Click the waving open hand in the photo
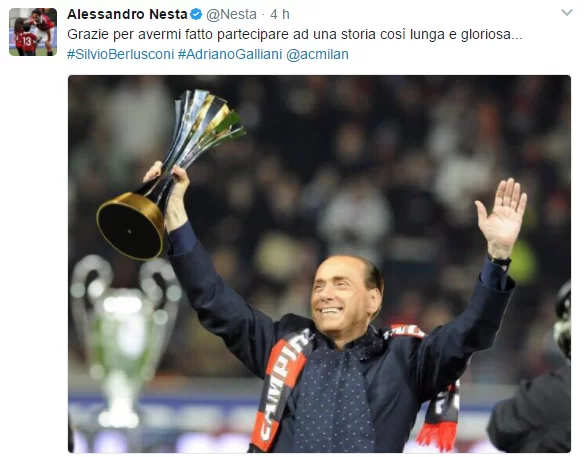The image size is (584, 457). pos(502,218)
